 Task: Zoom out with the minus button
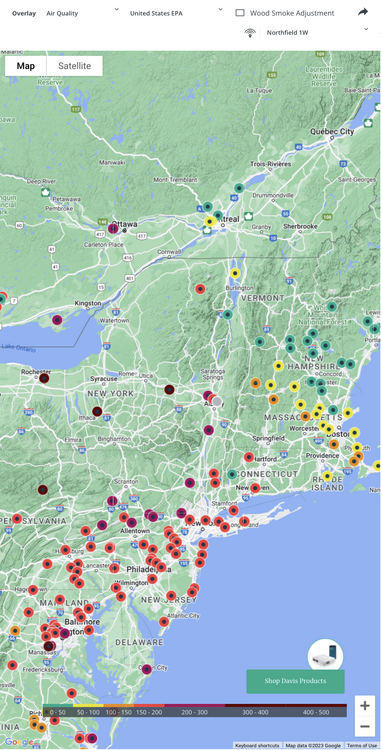tap(365, 727)
